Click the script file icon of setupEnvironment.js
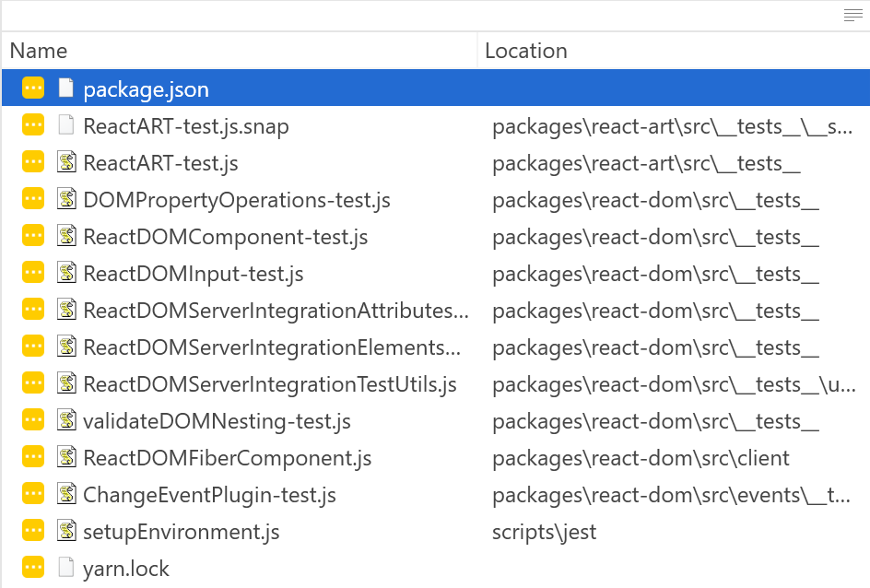The image size is (870, 588). click(x=66, y=531)
